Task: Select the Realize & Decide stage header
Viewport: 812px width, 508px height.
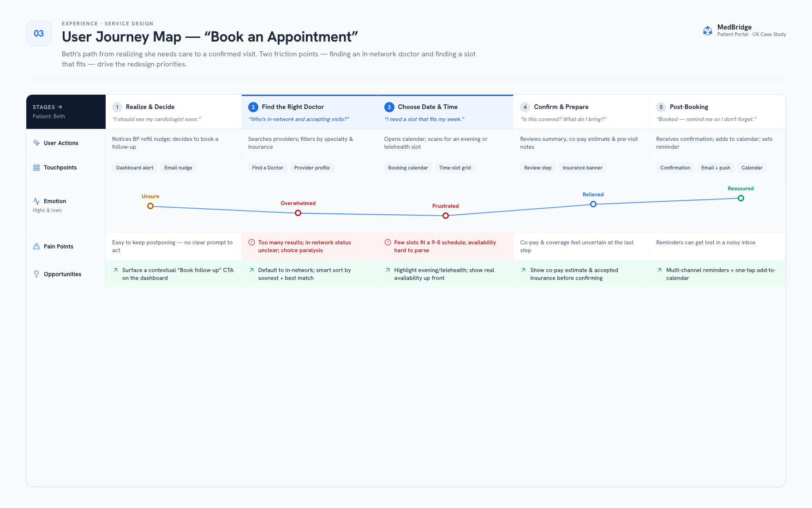Action: (173, 112)
